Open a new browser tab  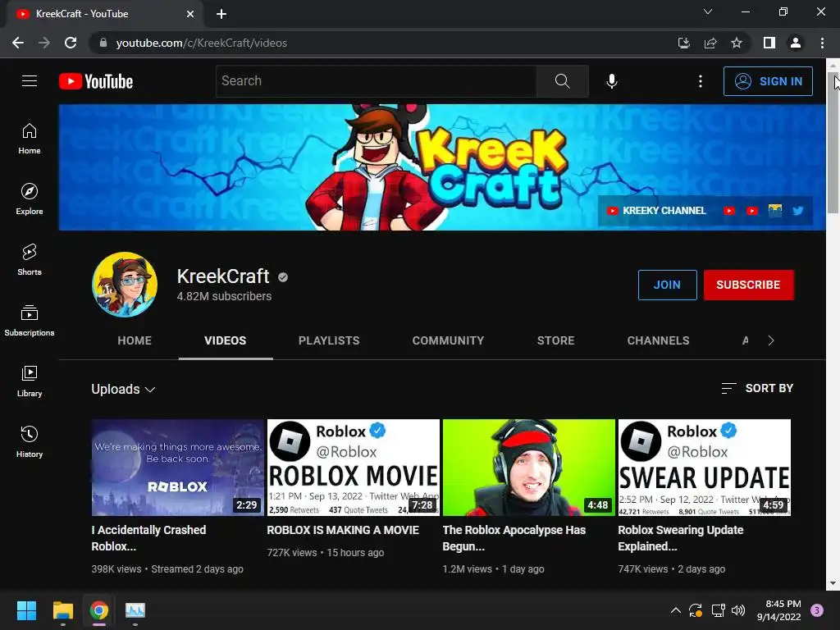221,14
